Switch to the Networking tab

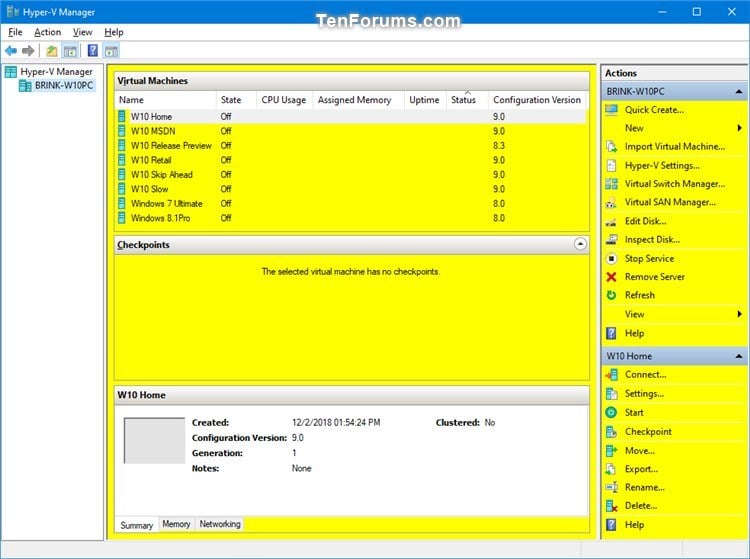(220, 524)
